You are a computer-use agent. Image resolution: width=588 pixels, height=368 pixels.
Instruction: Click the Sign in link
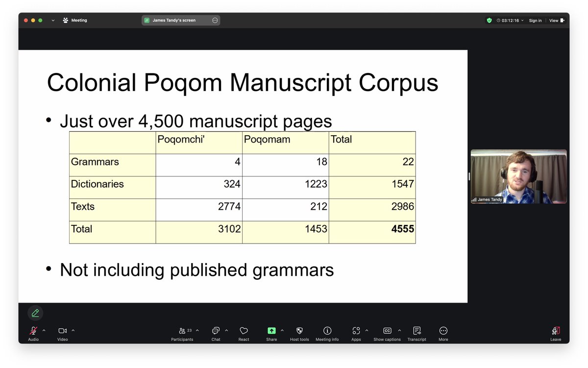(535, 20)
